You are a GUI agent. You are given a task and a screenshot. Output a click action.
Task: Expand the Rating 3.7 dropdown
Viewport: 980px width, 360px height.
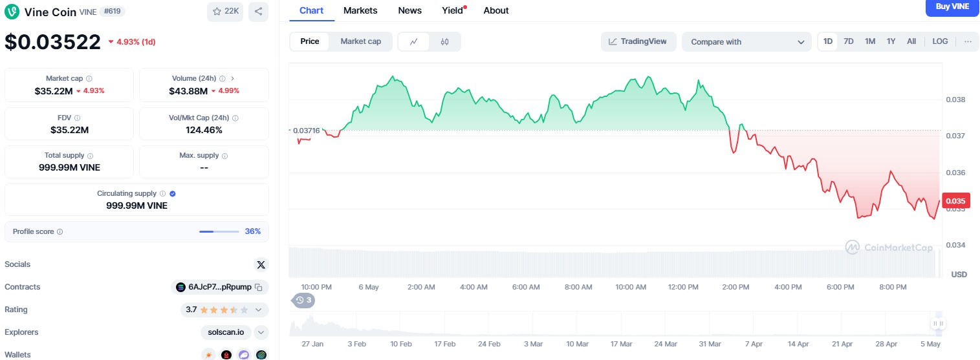click(x=259, y=310)
